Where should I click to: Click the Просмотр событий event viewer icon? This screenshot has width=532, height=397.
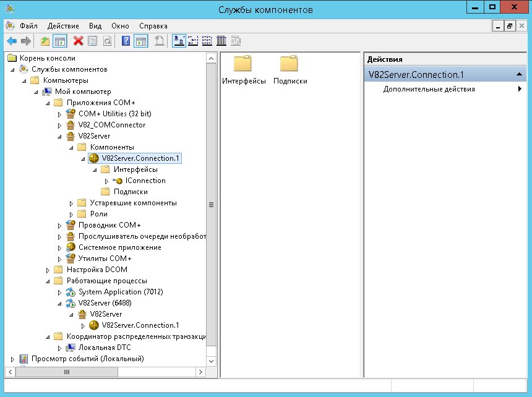(x=24, y=359)
